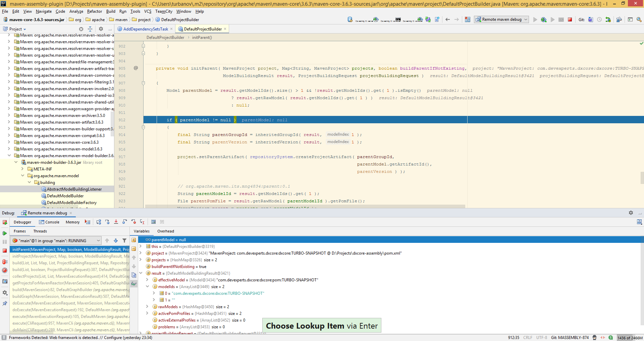Open Evaluate Expression calculator icon

[153, 222]
